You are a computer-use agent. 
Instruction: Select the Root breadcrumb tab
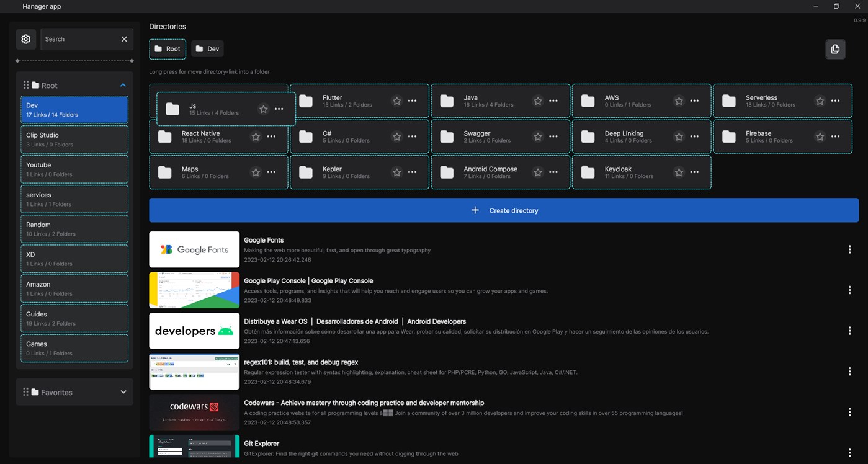(x=168, y=49)
